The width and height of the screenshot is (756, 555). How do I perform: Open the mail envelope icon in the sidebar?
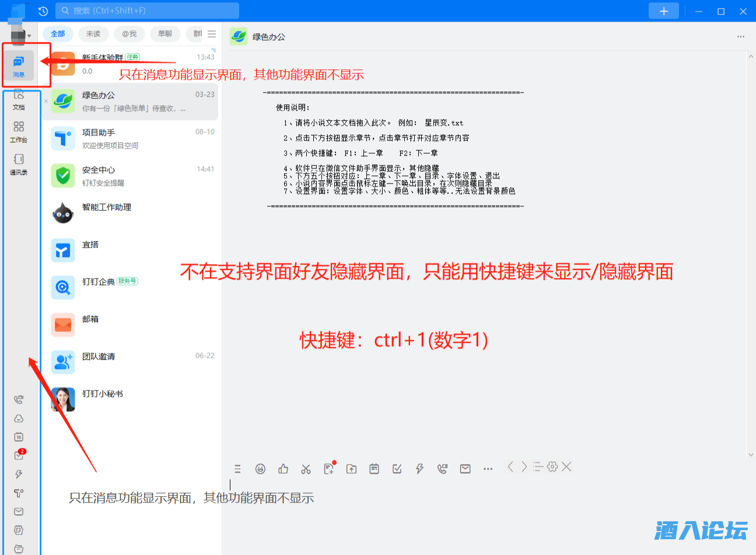point(19,512)
